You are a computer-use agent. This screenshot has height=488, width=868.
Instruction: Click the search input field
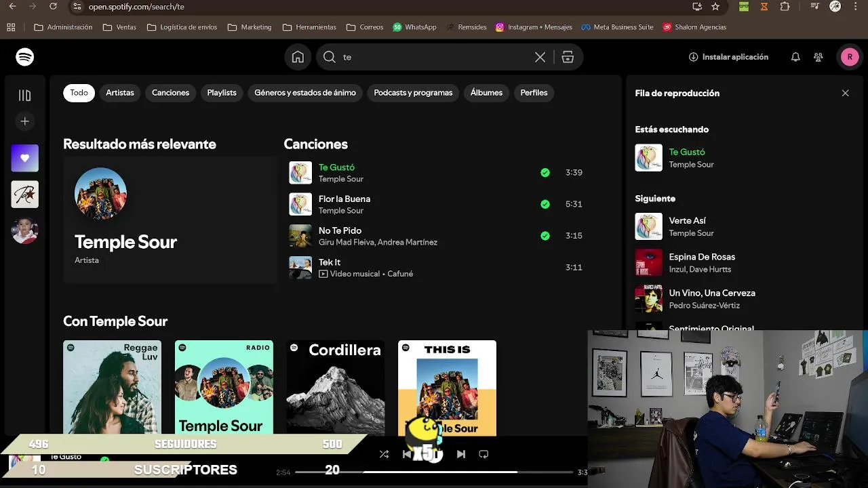tap(434, 58)
